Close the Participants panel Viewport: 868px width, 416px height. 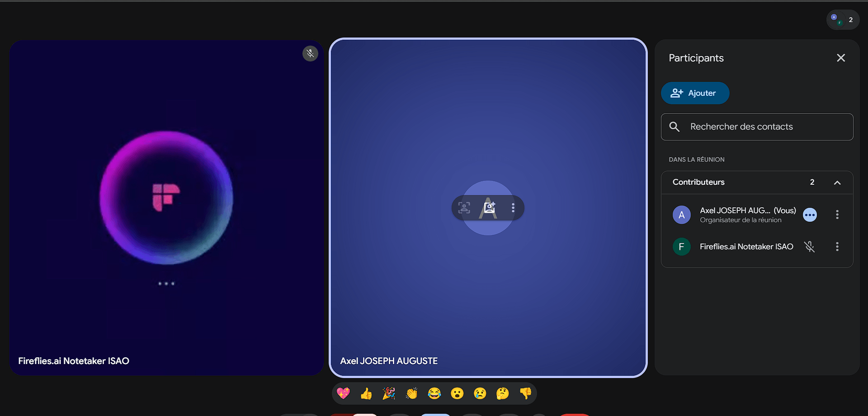(840, 58)
